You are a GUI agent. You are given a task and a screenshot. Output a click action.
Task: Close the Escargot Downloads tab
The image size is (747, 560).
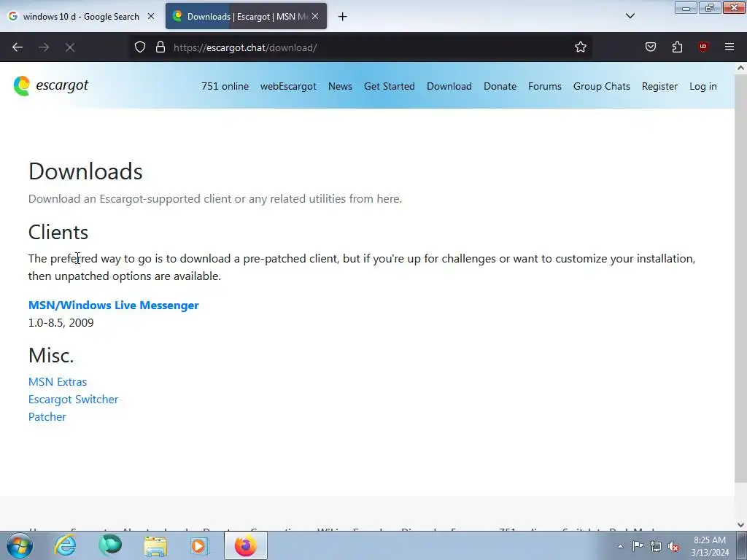pos(315,16)
